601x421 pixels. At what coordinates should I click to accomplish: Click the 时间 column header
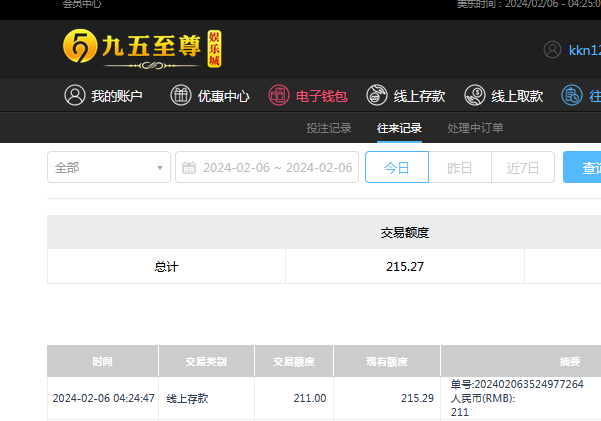(x=102, y=361)
